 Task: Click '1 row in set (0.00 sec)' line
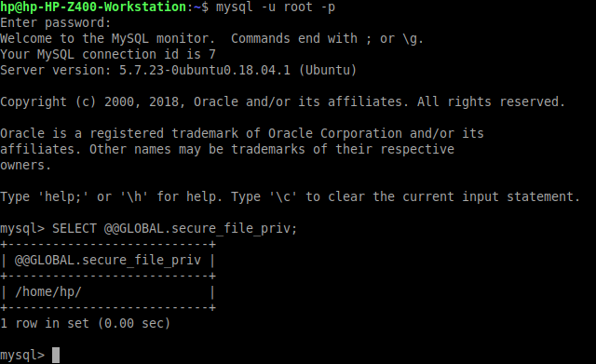[86, 323]
